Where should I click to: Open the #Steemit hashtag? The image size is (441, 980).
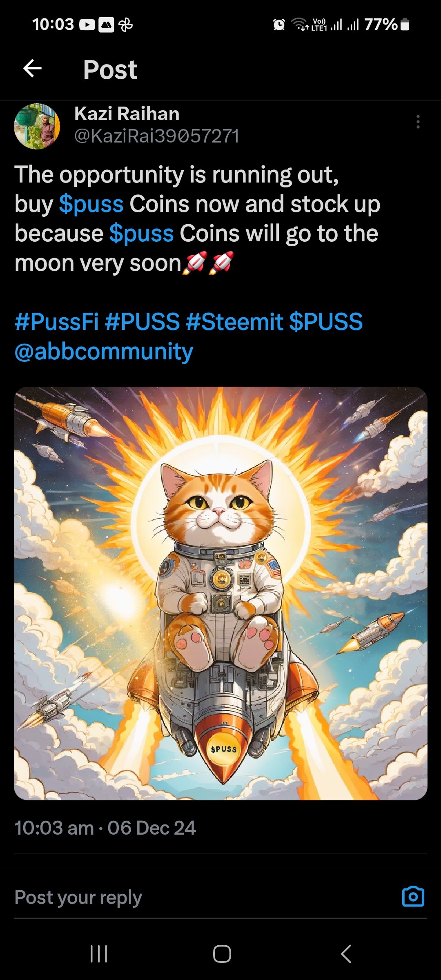(235, 322)
